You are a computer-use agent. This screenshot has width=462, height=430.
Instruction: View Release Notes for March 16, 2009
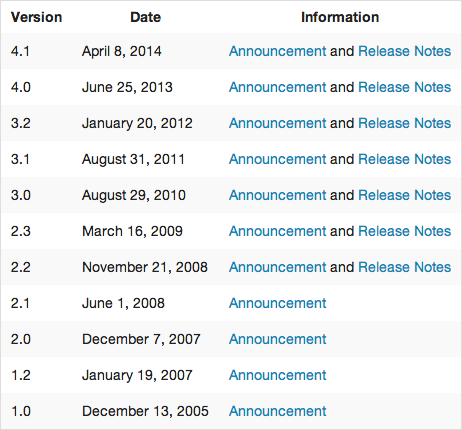click(404, 231)
